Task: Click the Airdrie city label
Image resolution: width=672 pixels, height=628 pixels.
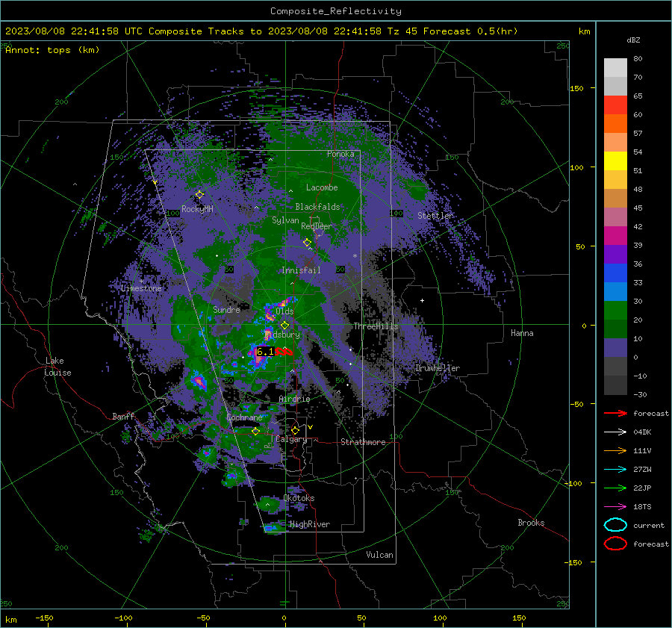Action: tap(294, 399)
